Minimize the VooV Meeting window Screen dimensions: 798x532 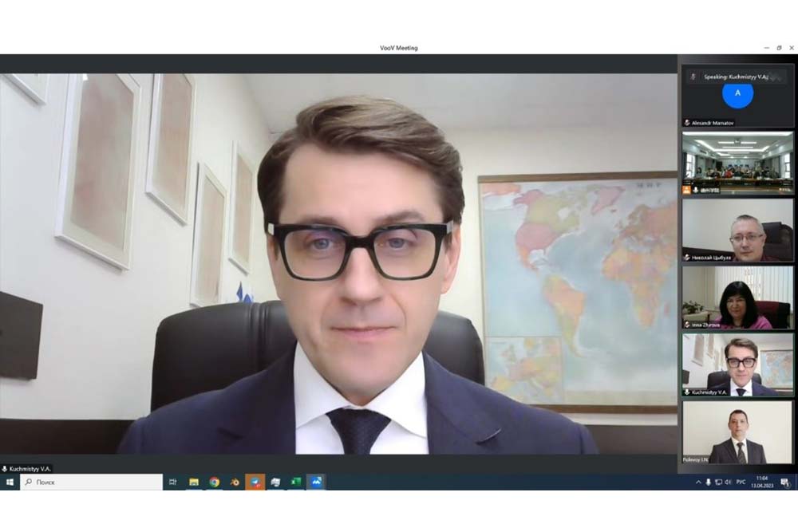click(766, 48)
